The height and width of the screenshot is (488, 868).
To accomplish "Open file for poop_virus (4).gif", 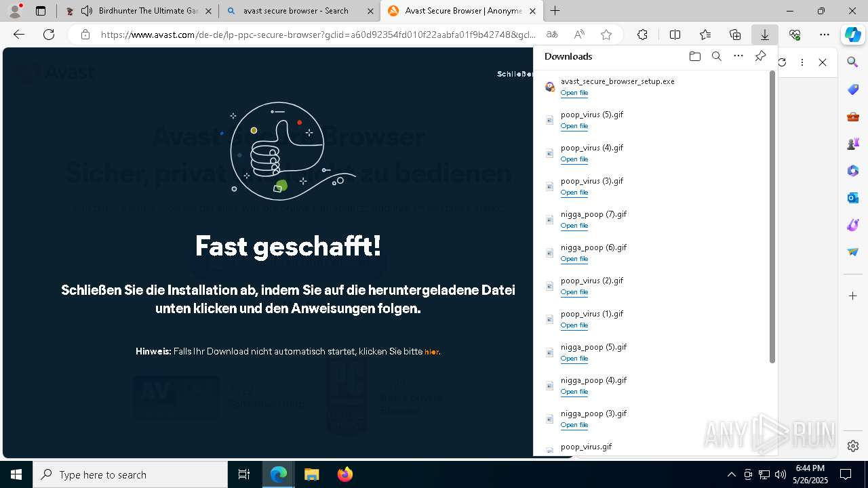I will tap(574, 159).
